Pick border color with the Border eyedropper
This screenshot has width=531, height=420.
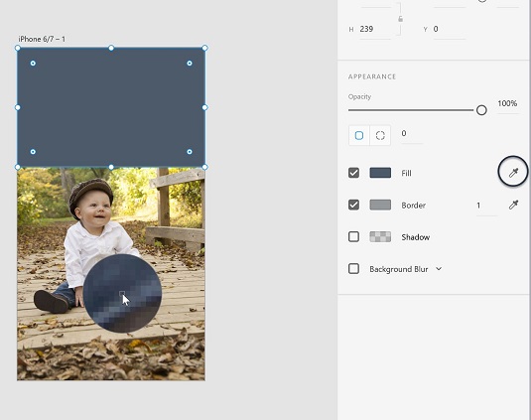point(513,205)
